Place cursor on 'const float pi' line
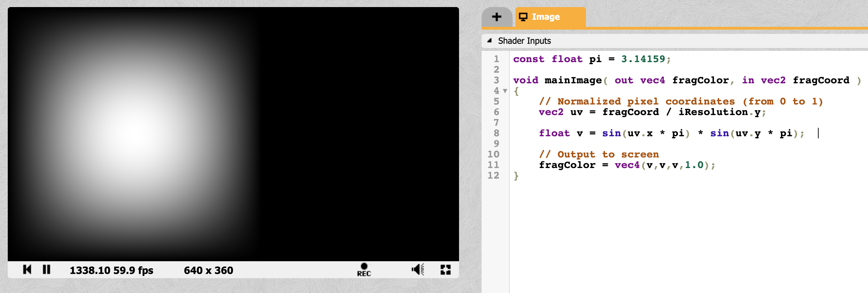The height and width of the screenshot is (293, 868). point(592,59)
